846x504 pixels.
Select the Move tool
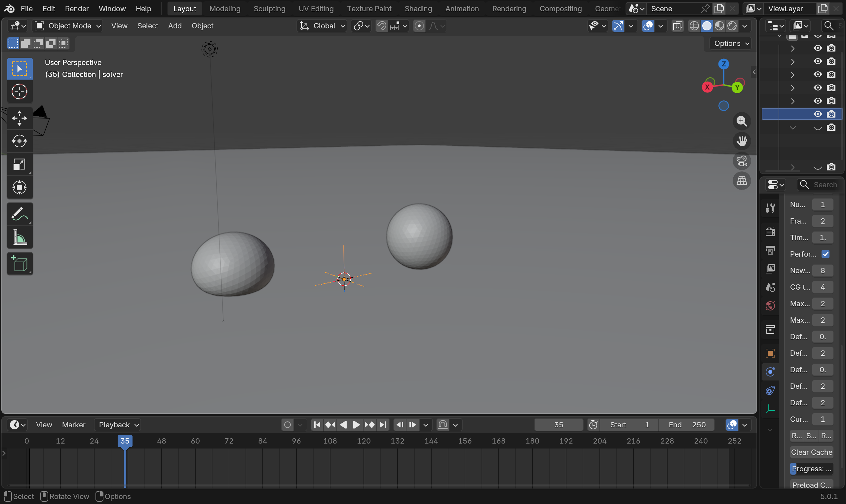click(19, 118)
